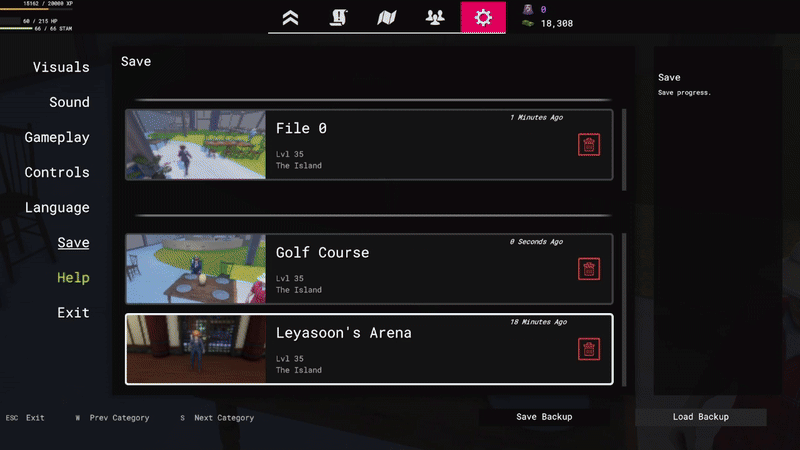Open the folded map tab
Viewport: 800px width, 450px height.
(387, 17)
